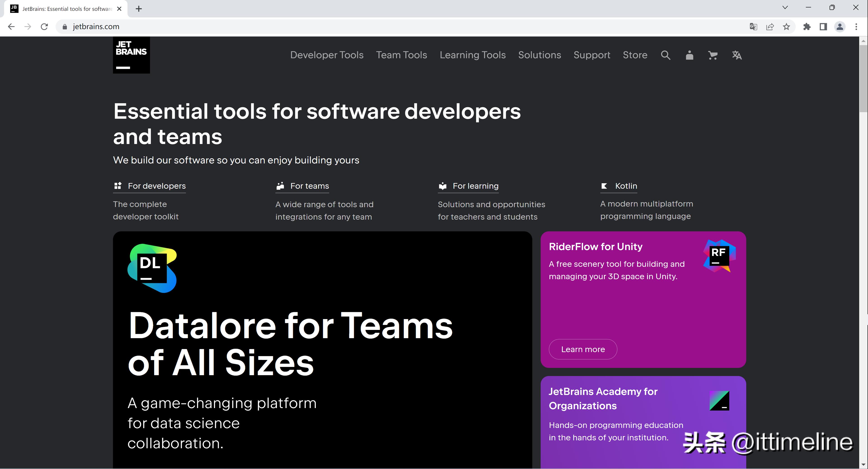Open the Chrome three-dot menu
The height and width of the screenshot is (469, 868).
click(856, 27)
